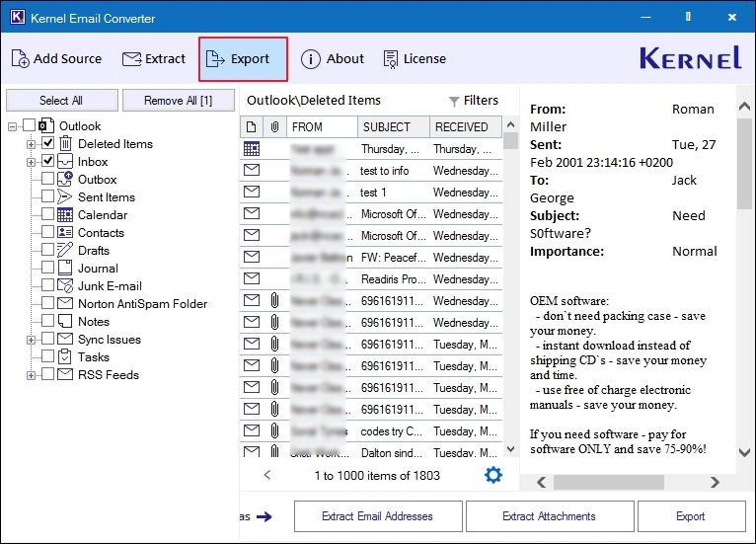Select the 'FW: Peacef...' email row
The image size is (756, 544).
371,257
